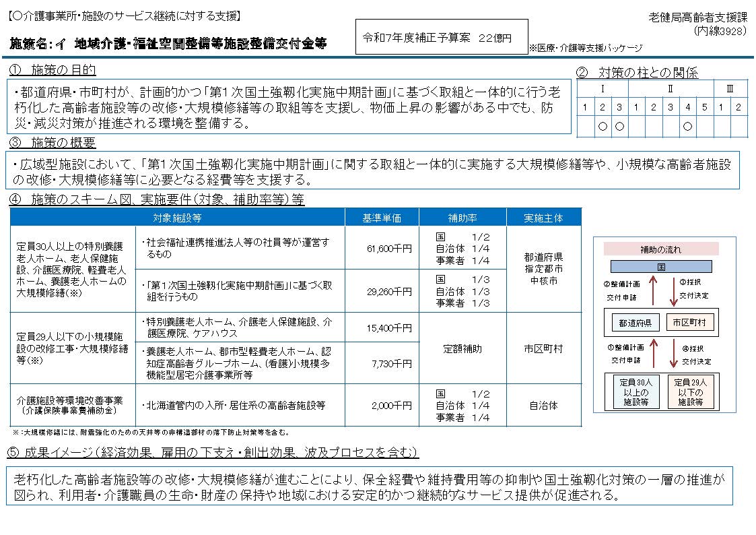The width and height of the screenshot is (756, 535).
Task: Click the label ④採択 交付決定
Action: (x=696, y=355)
